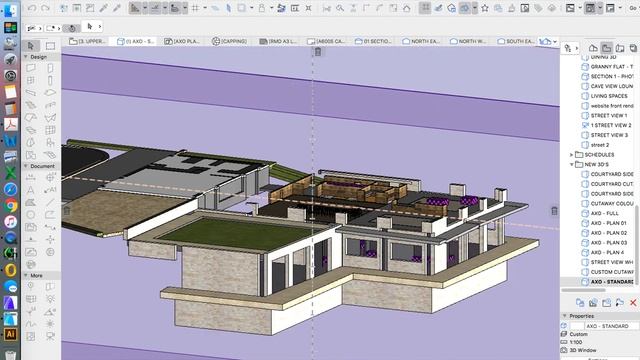This screenshot has width=640, height=360.
Task: Collapse the NEW 3D'S folder
Action: tap(571, 164)
